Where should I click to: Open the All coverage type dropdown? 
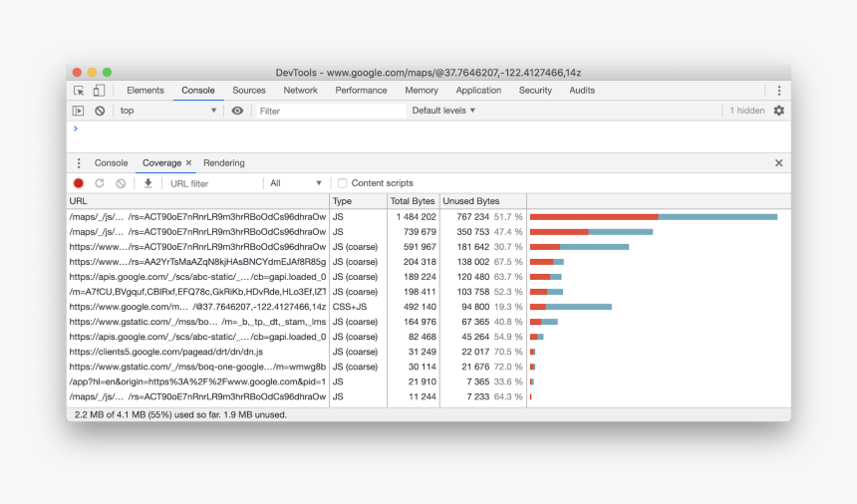point(296,183)
